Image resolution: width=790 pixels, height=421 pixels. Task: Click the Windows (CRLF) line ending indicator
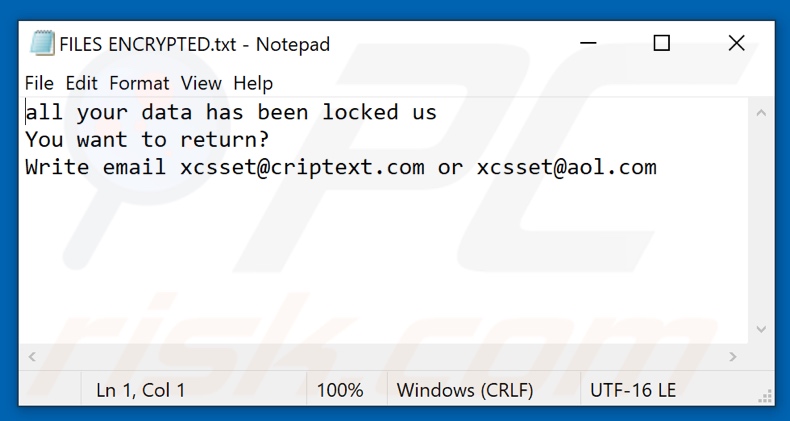(x=465, y=390)
